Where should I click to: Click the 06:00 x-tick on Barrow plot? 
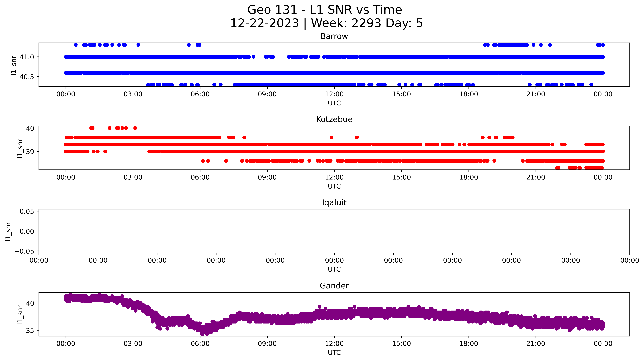pyautogui.click(x=200, y=94)
